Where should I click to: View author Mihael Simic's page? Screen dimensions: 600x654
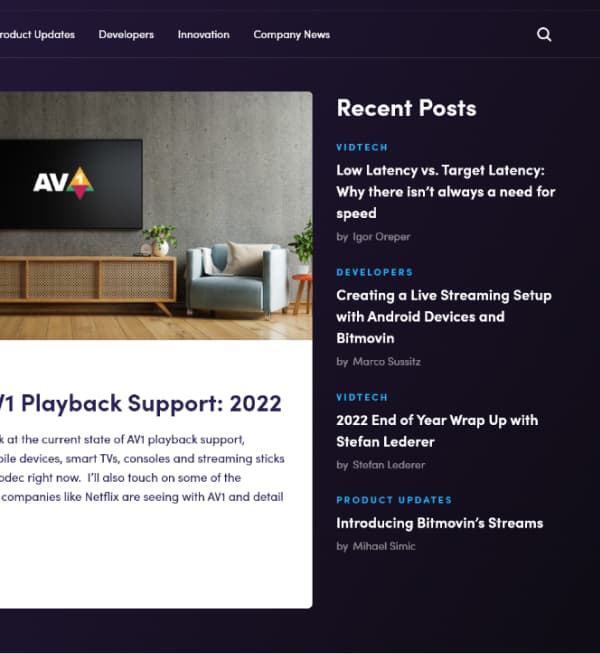tap(384, 546)
